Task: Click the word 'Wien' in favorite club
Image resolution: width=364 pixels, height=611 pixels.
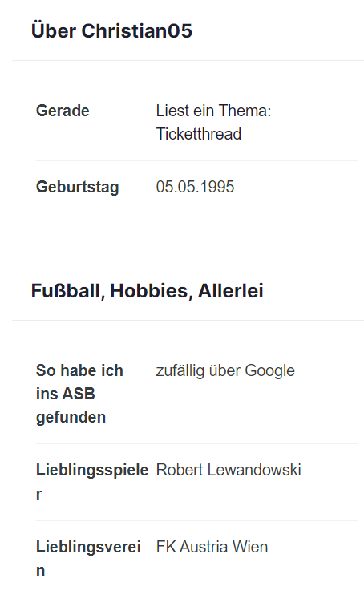Action: 250,547
